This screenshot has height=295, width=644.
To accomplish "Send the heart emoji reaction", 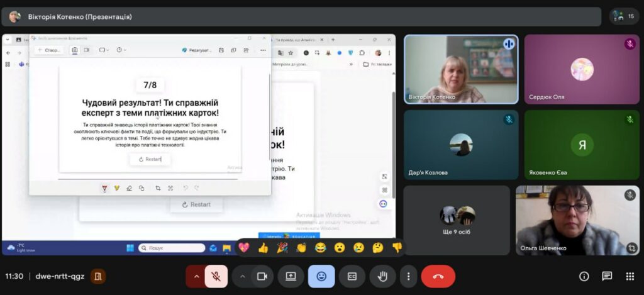I will click(x=244, y=248).
